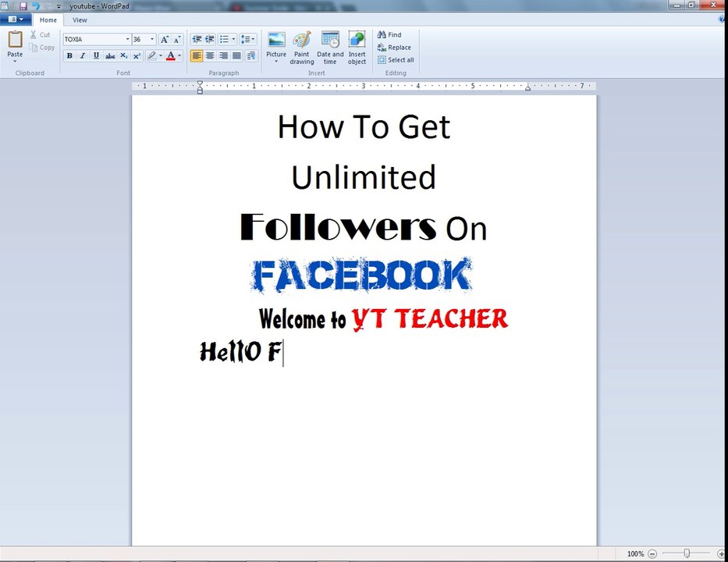Open the font size 36 dropdown
Screen dimensions: 728x562
click(x=152, y=40)
